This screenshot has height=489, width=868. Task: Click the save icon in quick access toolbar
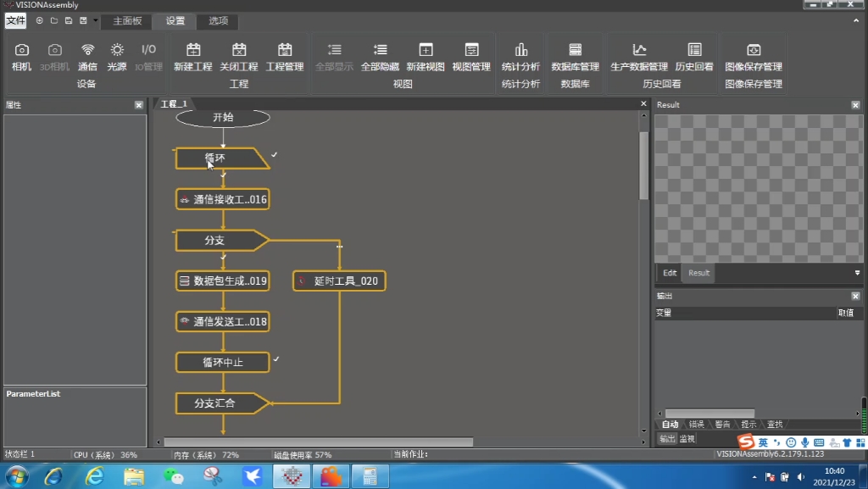click(x=69, y=20)
